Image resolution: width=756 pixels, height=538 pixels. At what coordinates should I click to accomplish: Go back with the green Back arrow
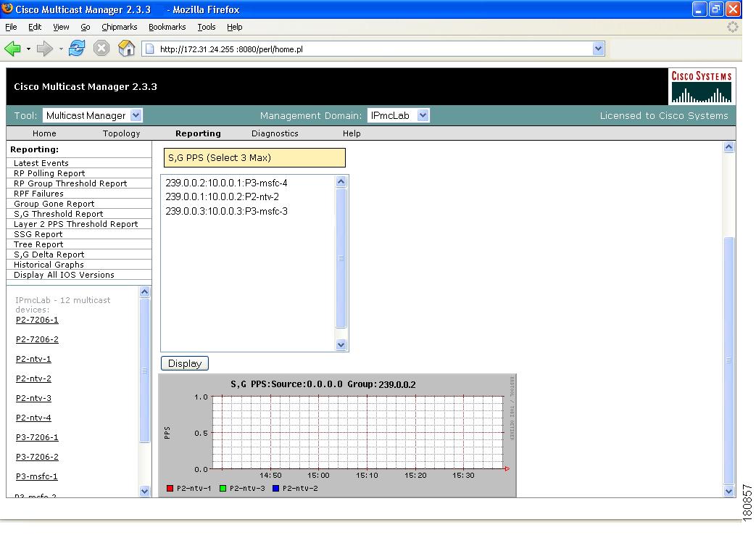(x=12, y=49)
